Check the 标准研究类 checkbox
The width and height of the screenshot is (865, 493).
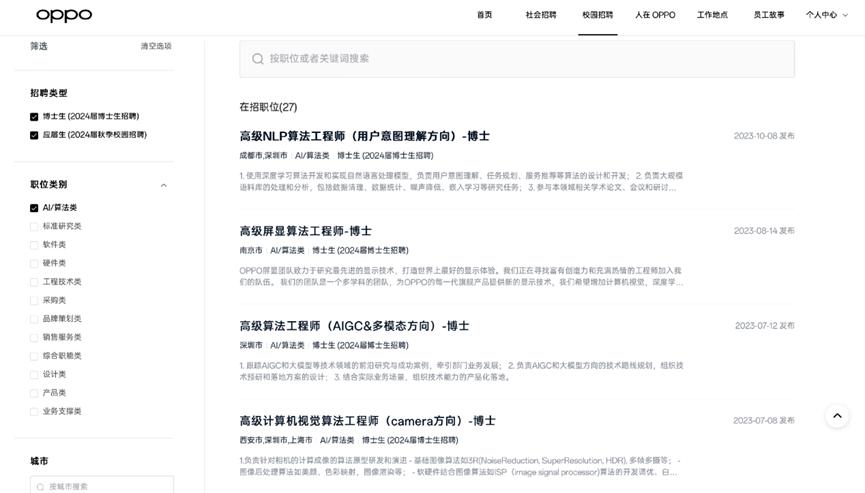point(34,227)
